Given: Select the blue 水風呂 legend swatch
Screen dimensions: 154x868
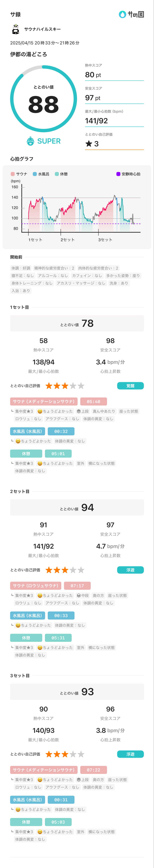Looking at the screenshot, I should coord(35,174).
